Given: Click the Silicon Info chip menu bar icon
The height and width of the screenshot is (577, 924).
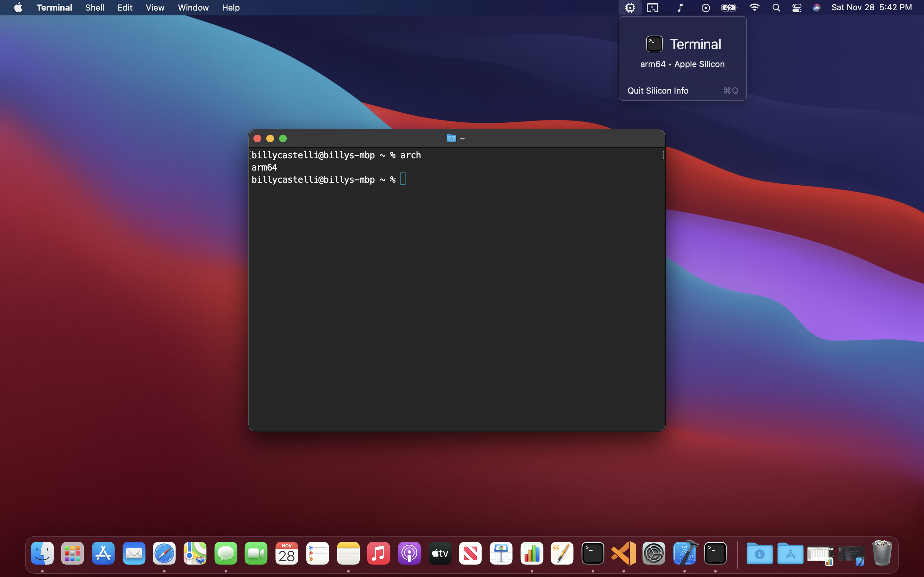Looking at the screenshot, I should (x=629, y=8).
